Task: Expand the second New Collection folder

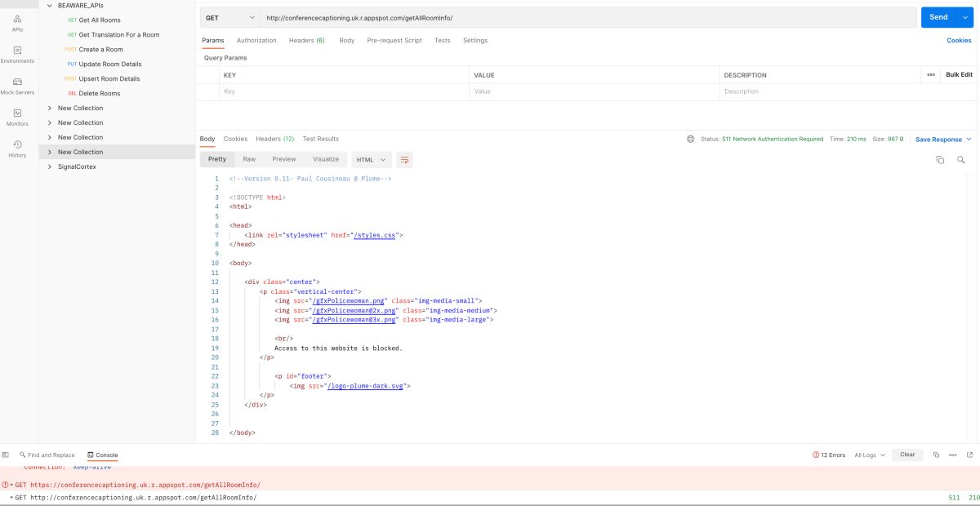Action: tap(50, 122)
